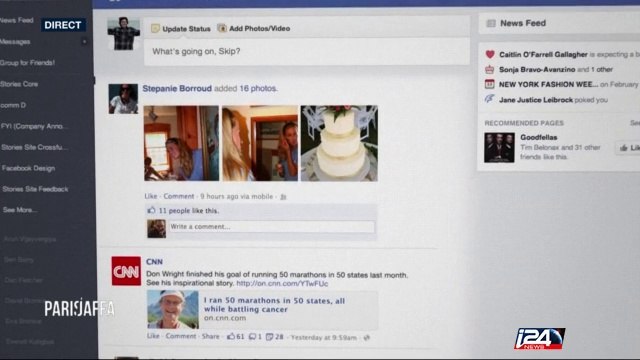Open Stories Site Feedback group
640x360 pixels.
35,189
